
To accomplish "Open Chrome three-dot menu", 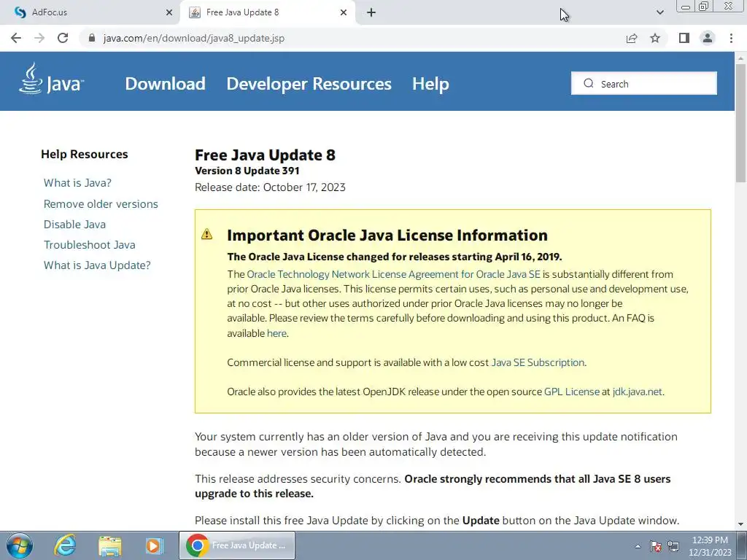I will [x=731, y=38].
